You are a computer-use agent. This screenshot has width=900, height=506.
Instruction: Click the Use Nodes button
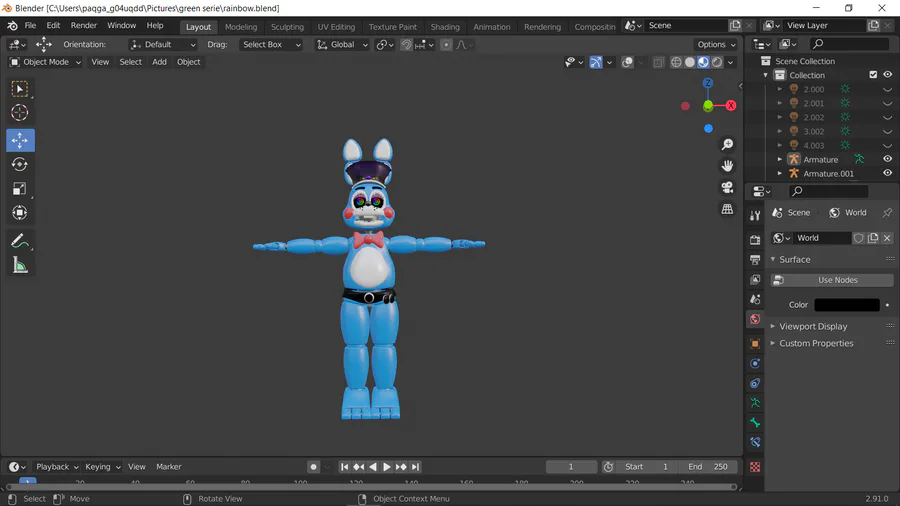[x=832, y=280]
